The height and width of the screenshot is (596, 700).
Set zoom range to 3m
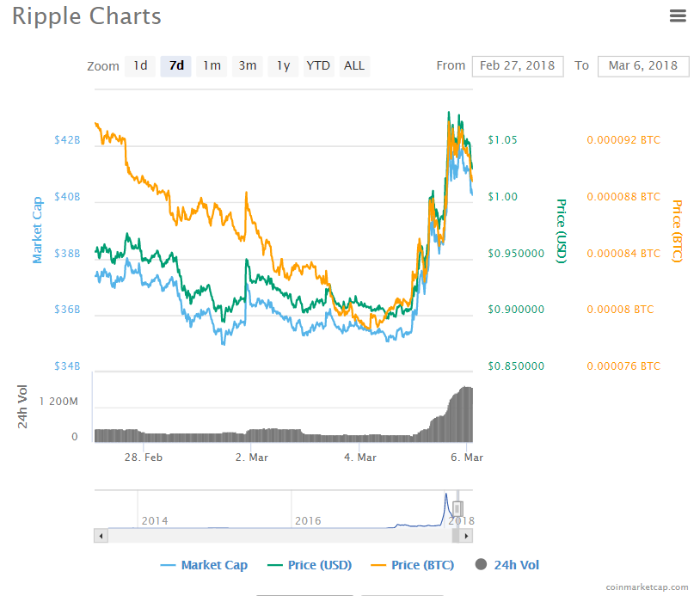[x=248, y=65]
